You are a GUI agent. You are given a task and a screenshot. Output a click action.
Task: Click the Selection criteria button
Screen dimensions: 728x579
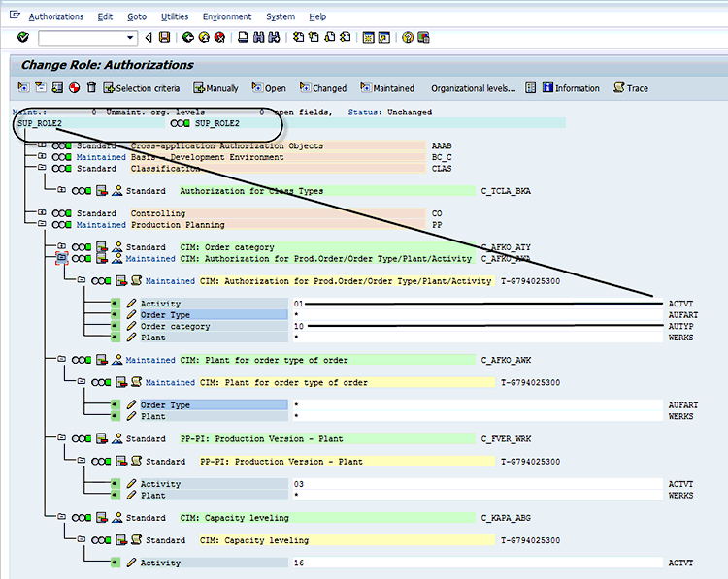(x=142, y=87)
